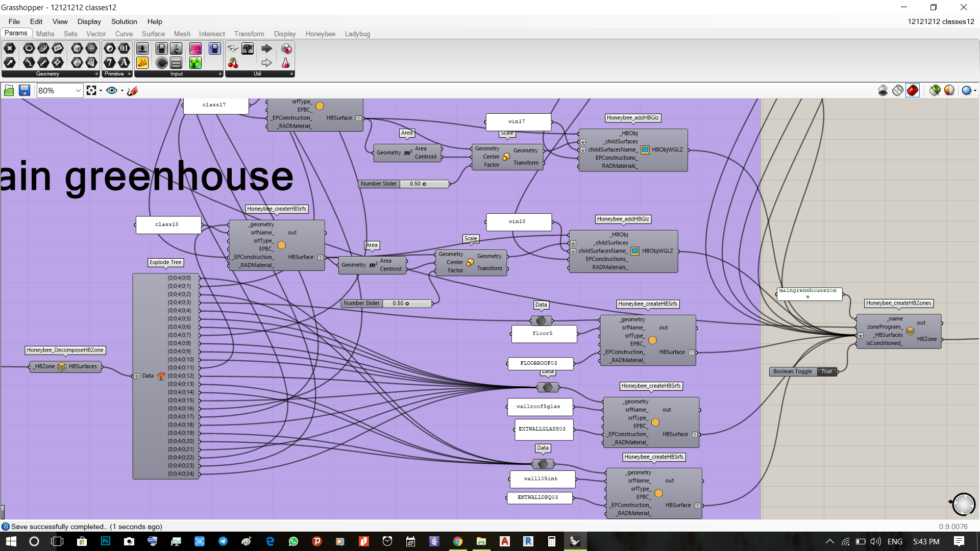Expand the Input panel
Viewport: 980px width, 551px height.
pyautogui.click(x=220, y=74)
